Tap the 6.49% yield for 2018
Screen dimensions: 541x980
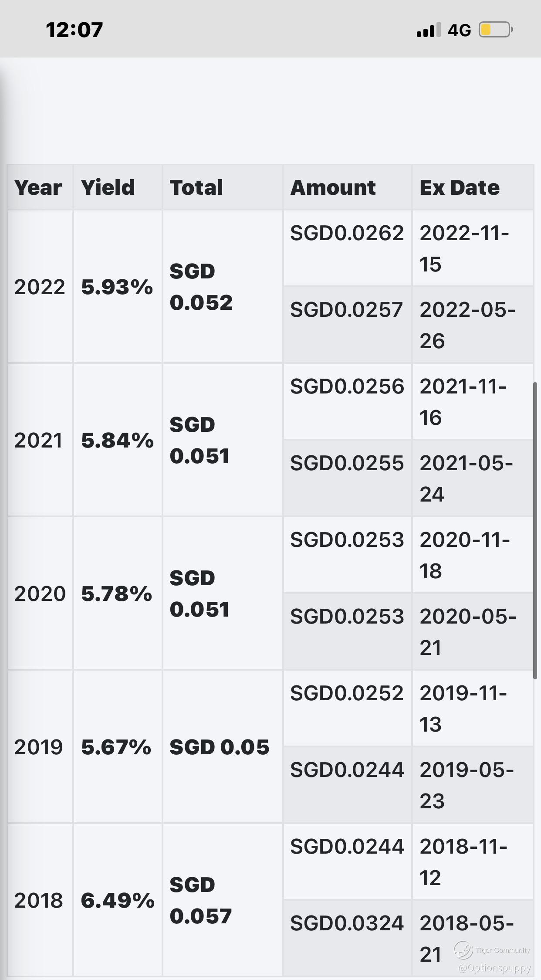(118, 901)
